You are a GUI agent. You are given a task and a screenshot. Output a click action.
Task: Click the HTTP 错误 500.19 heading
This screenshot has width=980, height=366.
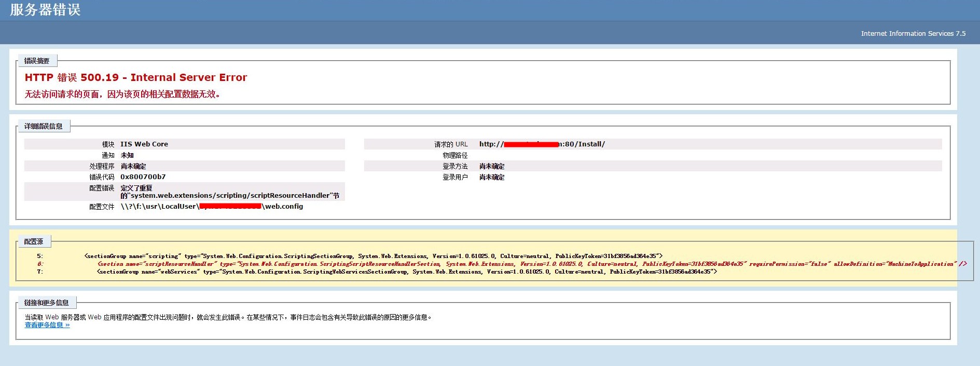[136, 77]
